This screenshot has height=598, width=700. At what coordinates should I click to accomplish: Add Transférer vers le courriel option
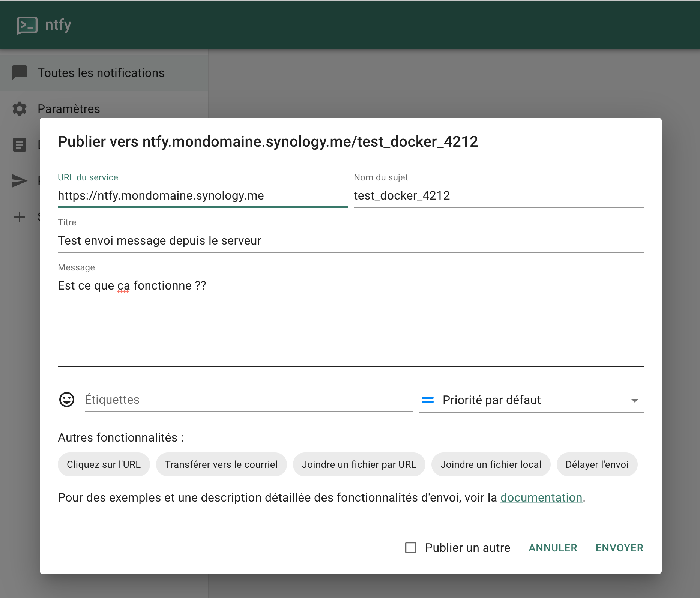[221, 464]
